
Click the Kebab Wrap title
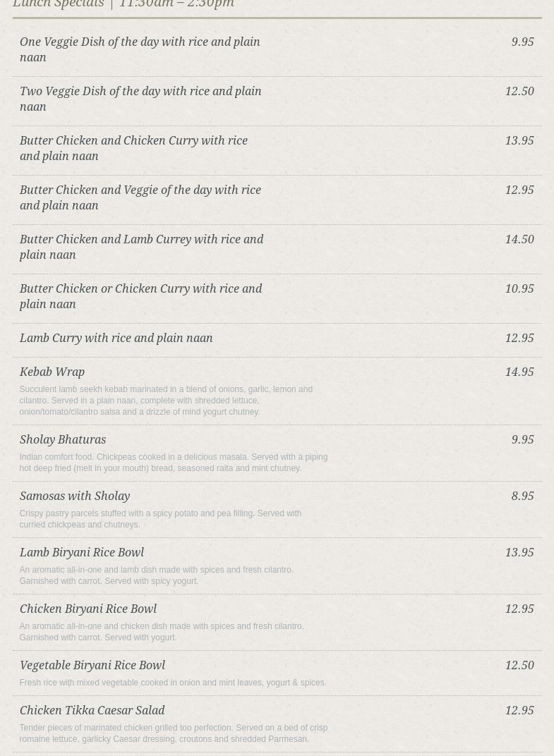coord(52,372)
